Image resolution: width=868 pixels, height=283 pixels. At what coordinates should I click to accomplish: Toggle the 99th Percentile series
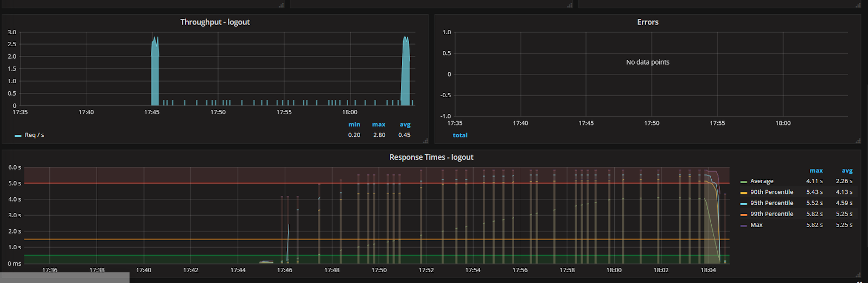click(x=771, y=214)
